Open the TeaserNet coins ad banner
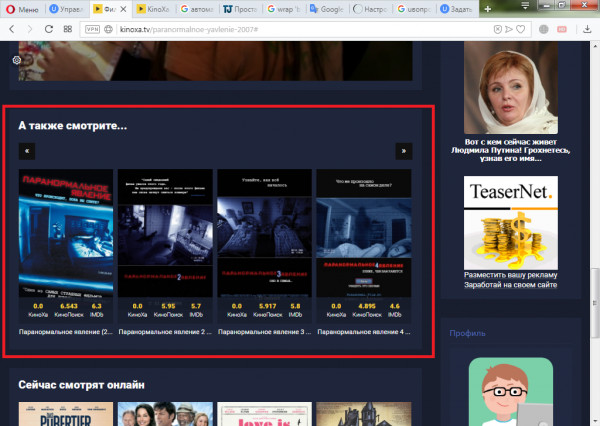 [511, 223]
